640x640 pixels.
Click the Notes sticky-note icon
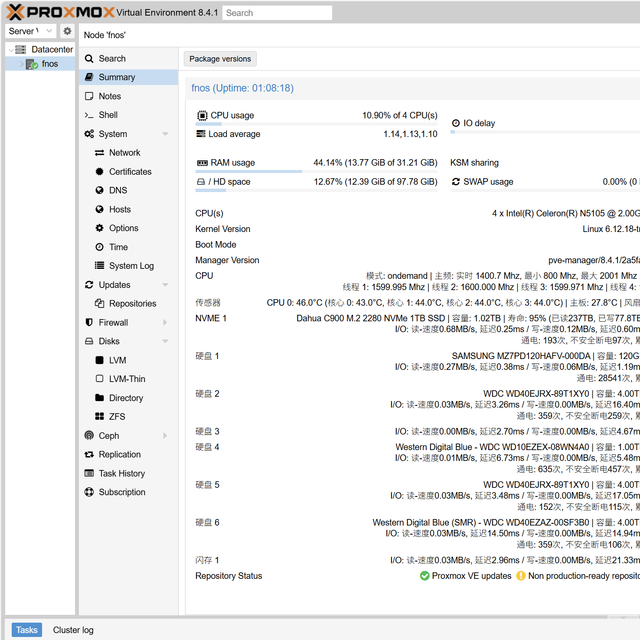click(89, 96)
